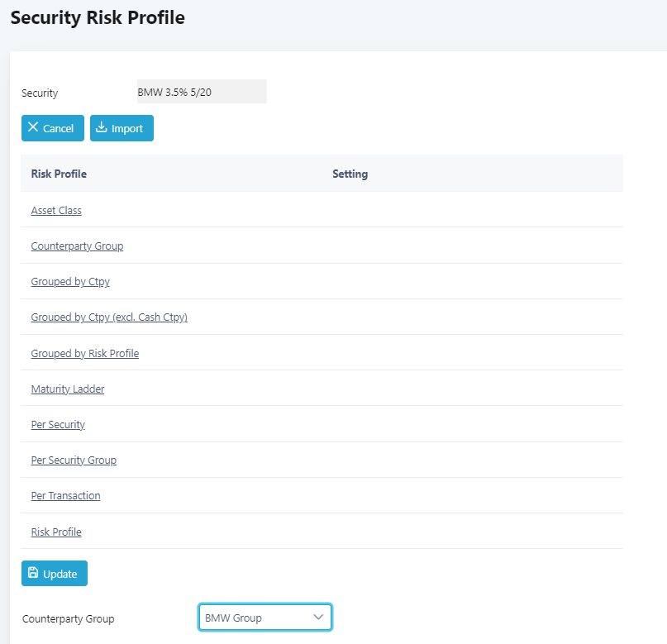Click the Cancel button with X icon

[52, 128]
